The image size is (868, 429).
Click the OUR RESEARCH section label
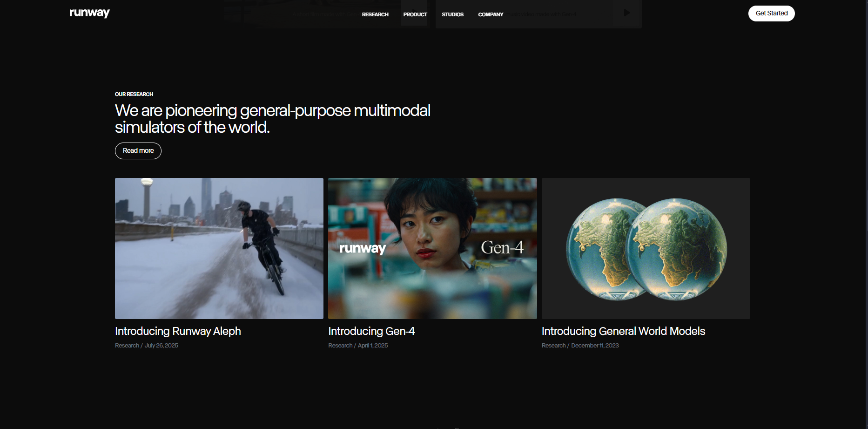click(x=134, y=94)
